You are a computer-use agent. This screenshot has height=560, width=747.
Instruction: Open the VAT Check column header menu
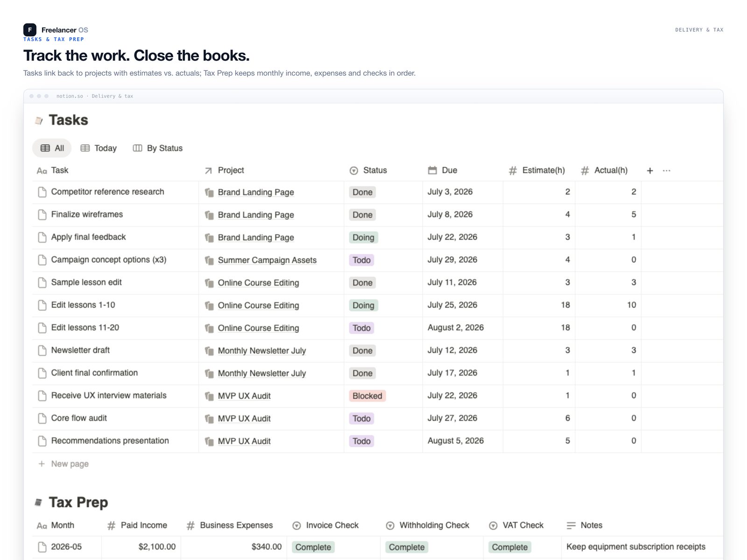pos(516,525)
